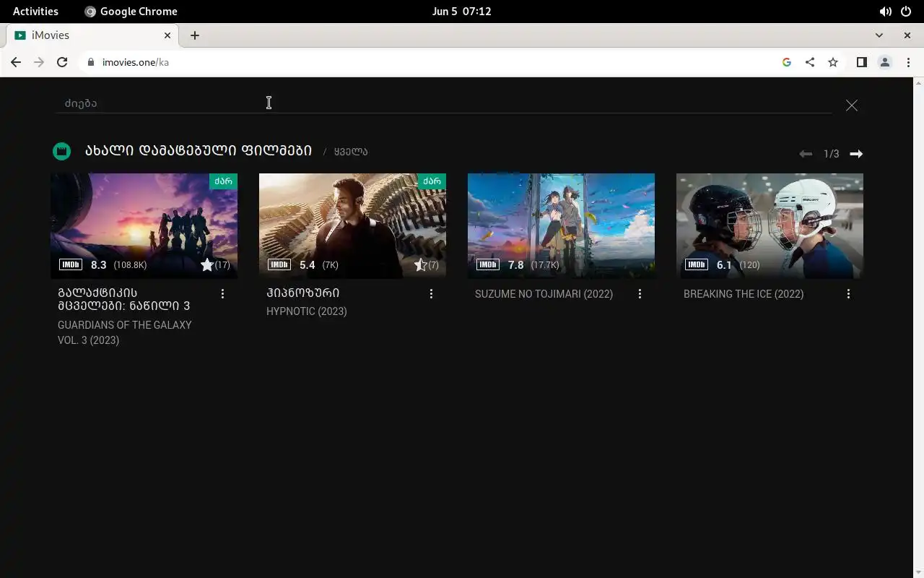Open options menu for Breaking the Ice

click(x=848, y=294)
